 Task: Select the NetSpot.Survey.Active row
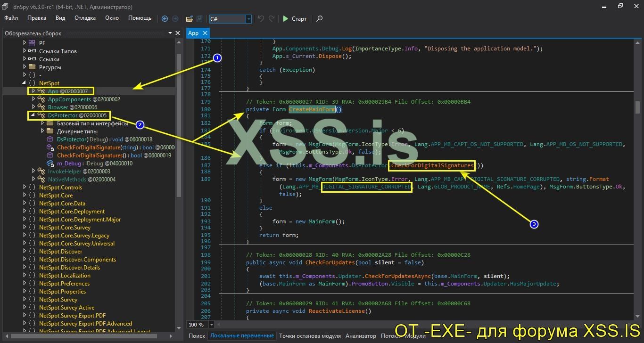tap(66, 308)
